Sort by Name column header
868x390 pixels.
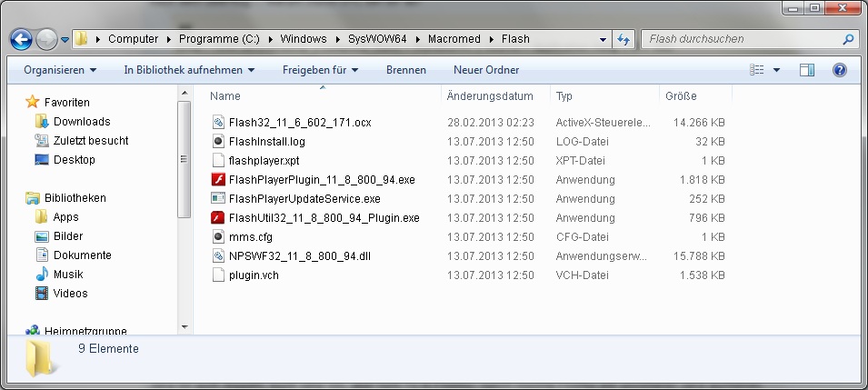[x=225, y=95]
